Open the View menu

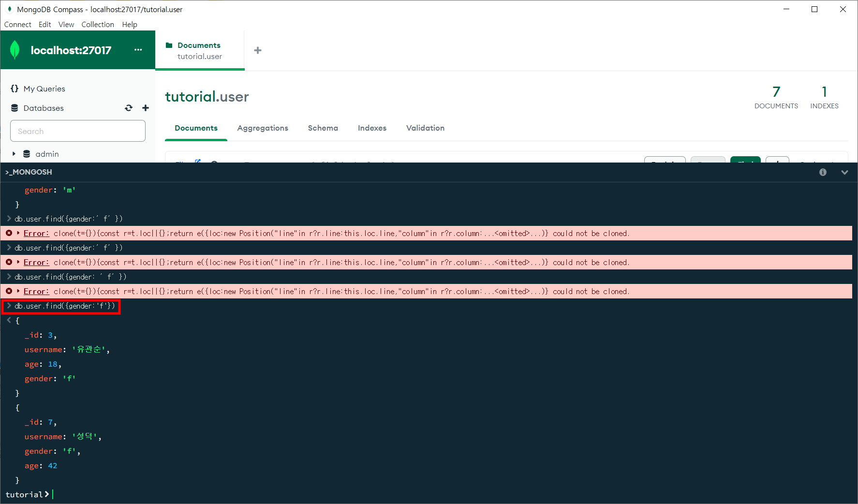[66, 24]
